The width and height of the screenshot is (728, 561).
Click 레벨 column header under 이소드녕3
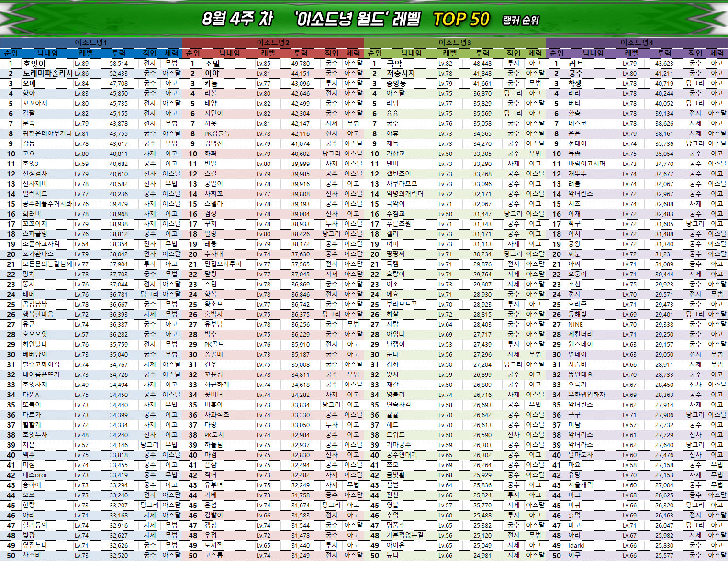pos(450,53)
